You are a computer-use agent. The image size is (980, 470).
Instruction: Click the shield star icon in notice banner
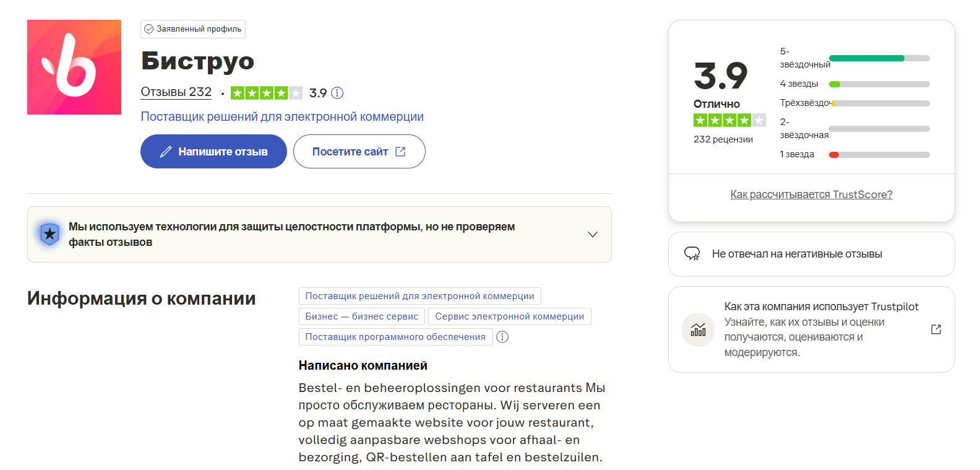[49, 234]
